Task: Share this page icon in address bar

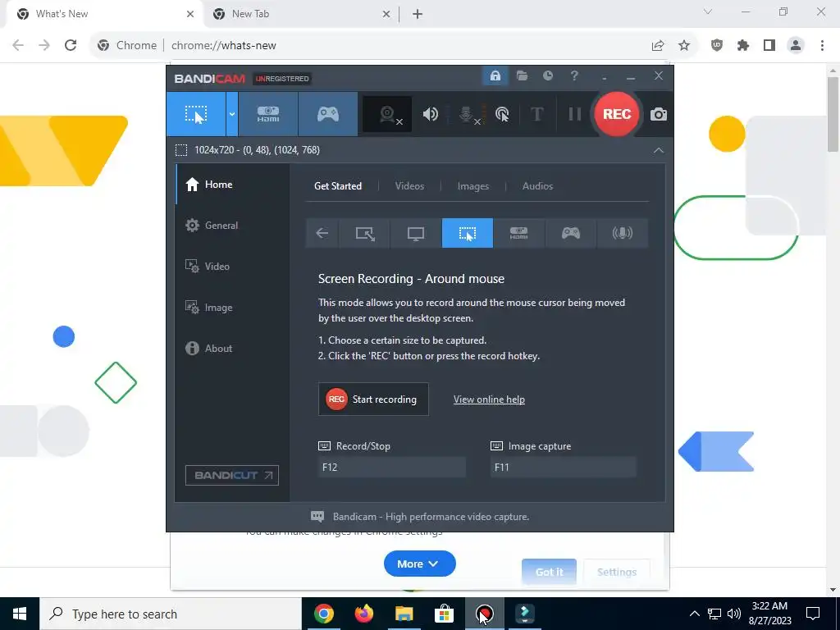Action: [x=658, y=46]
